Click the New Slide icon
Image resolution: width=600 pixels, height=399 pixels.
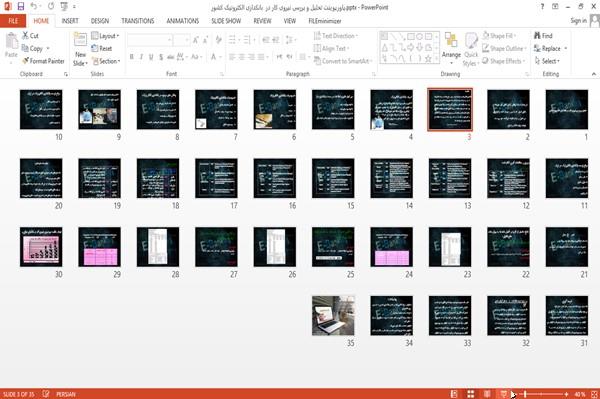[x=80, y=41]
